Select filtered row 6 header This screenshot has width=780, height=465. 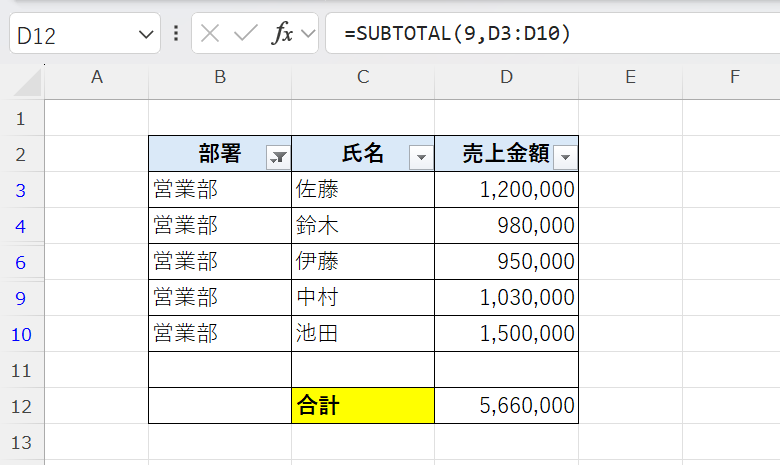[22, 261]
